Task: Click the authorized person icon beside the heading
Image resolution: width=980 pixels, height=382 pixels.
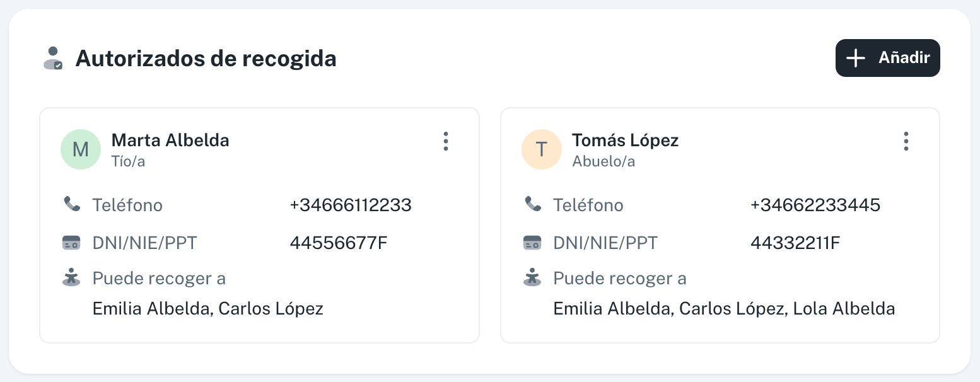Action: click(x=53, y=58)
